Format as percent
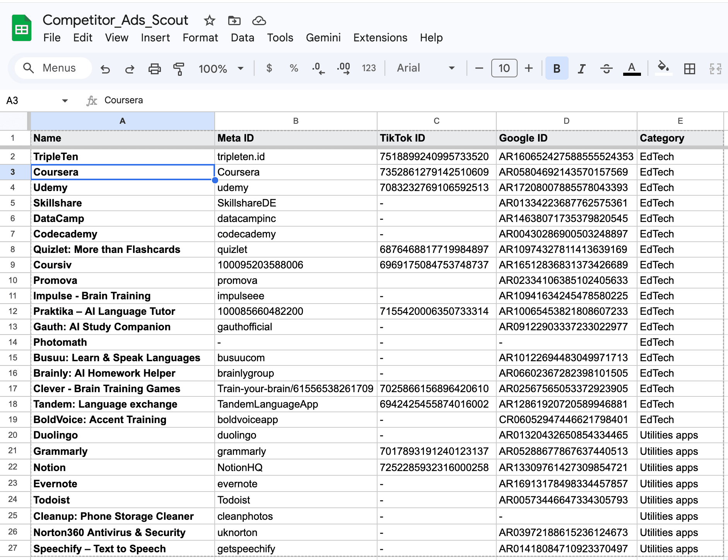Screen dimensions: 728x560 pos(294,68)
